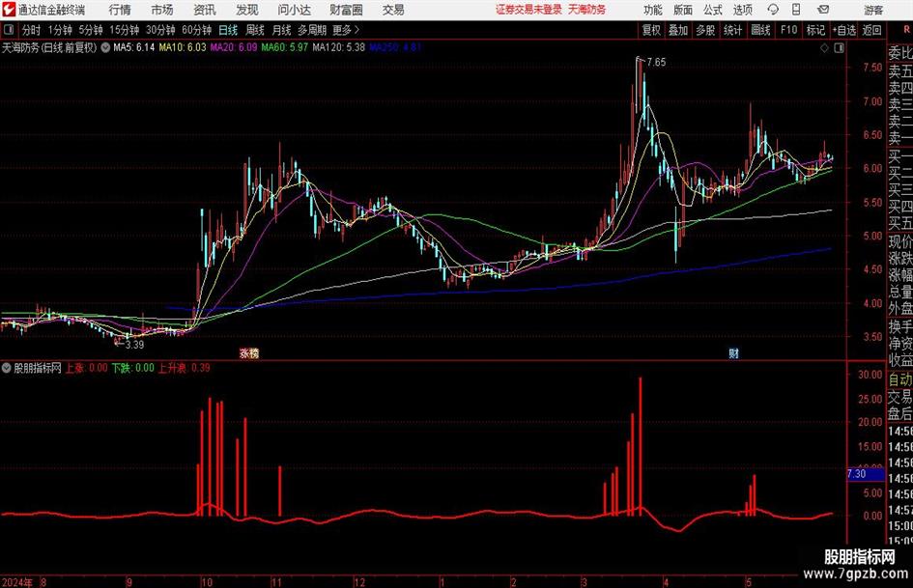Click the 上升浪: 0.39 indicator value
Image resolution: width=913 pixels, height=588 pixels.
click(x=184, y=368)
